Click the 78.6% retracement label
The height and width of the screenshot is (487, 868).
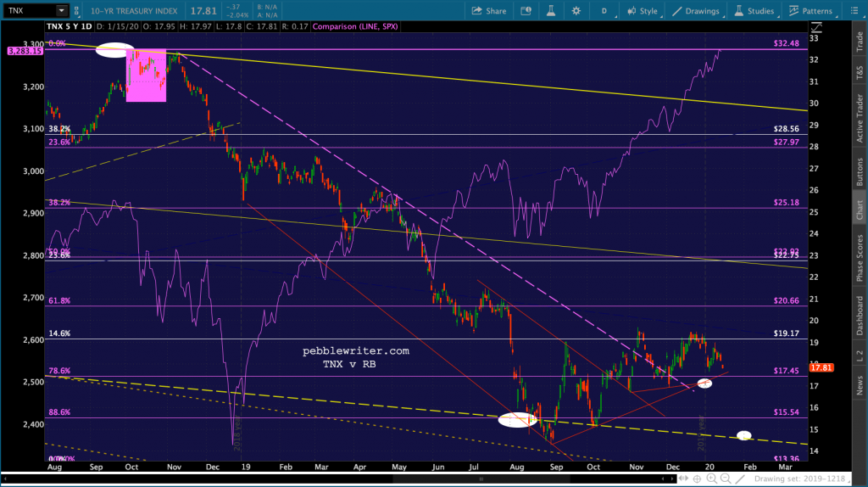pos(59,371)
